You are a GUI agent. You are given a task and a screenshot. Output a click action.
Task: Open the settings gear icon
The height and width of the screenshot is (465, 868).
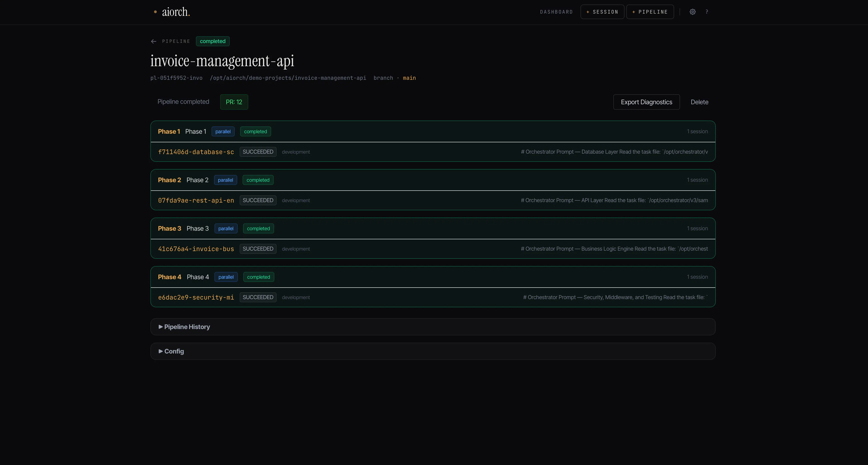(692, 12)
